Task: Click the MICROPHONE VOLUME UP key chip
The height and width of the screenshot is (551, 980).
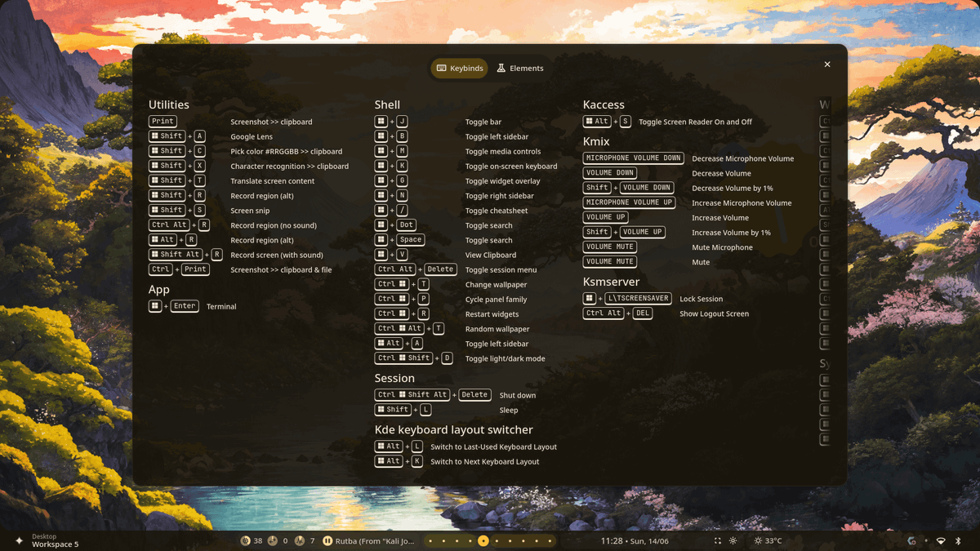Action: 630,202
